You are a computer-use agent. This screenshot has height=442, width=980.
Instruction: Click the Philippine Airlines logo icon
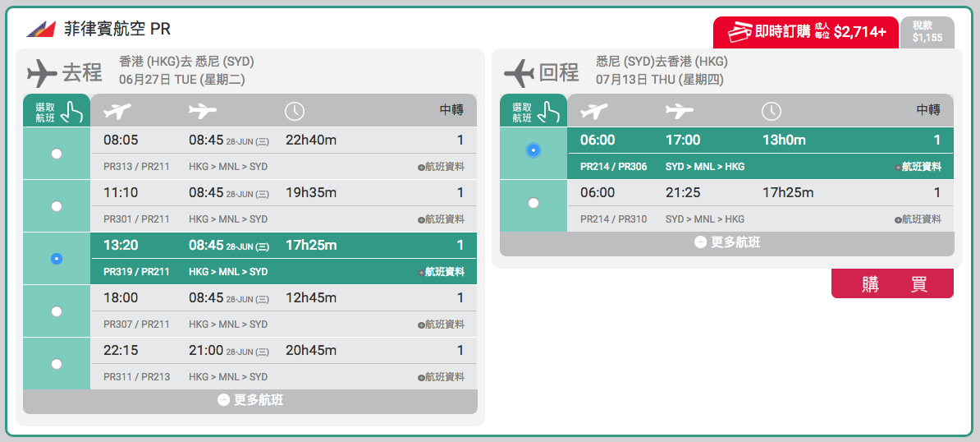[42, 29]
